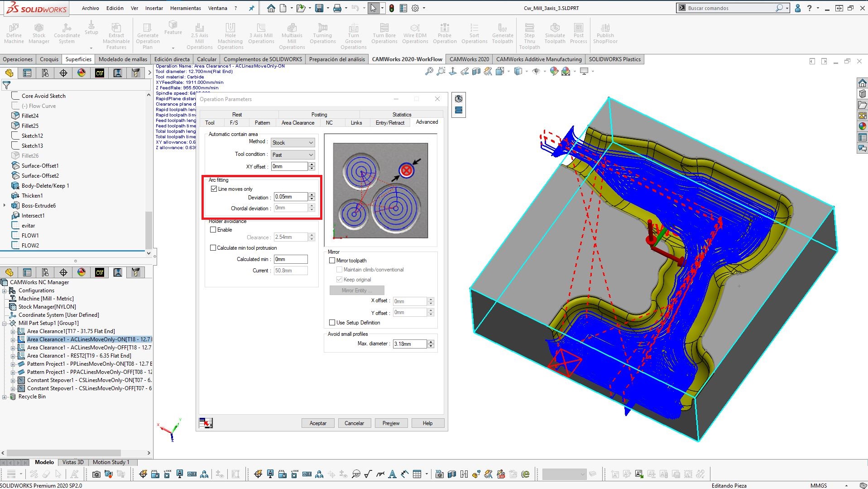The height and width of the screenshot is (489, 868).
Task: Click the Aceptar button
Action: coord(318,423)
